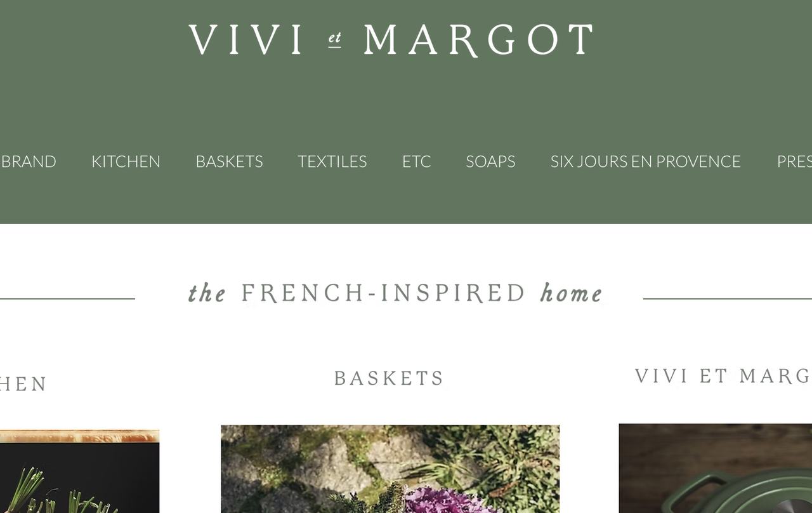Select TEXTILES in the navigation bar
812x513 pixels.
(x=332, y=161)
